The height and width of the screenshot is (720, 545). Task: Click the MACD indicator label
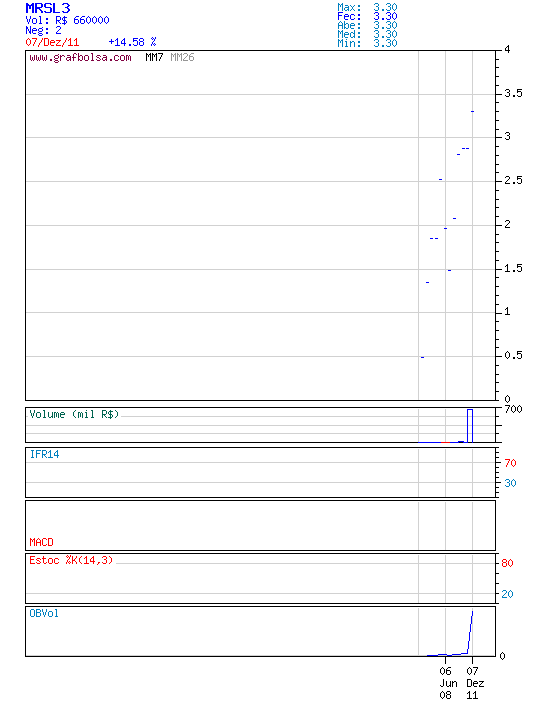coord(41,542)
